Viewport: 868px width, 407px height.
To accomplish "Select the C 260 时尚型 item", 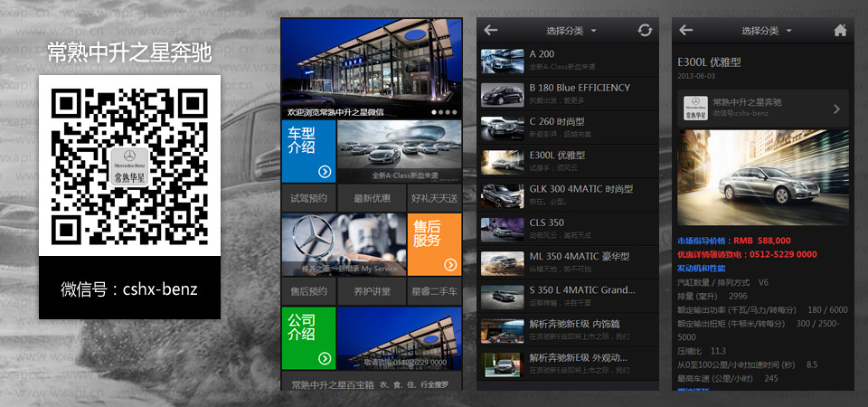I will coord(568,128).
